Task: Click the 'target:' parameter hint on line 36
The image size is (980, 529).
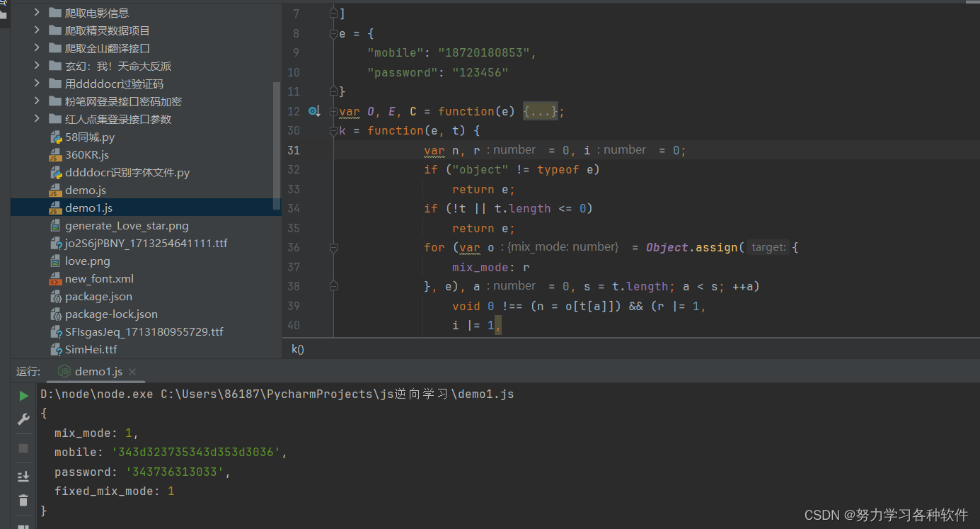Action: coord(768,247)
